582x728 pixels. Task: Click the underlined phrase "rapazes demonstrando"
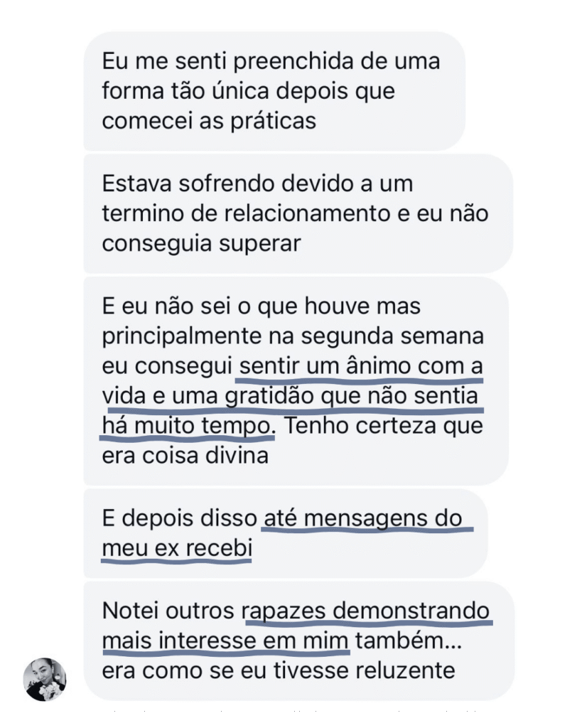tap(366, 610)
